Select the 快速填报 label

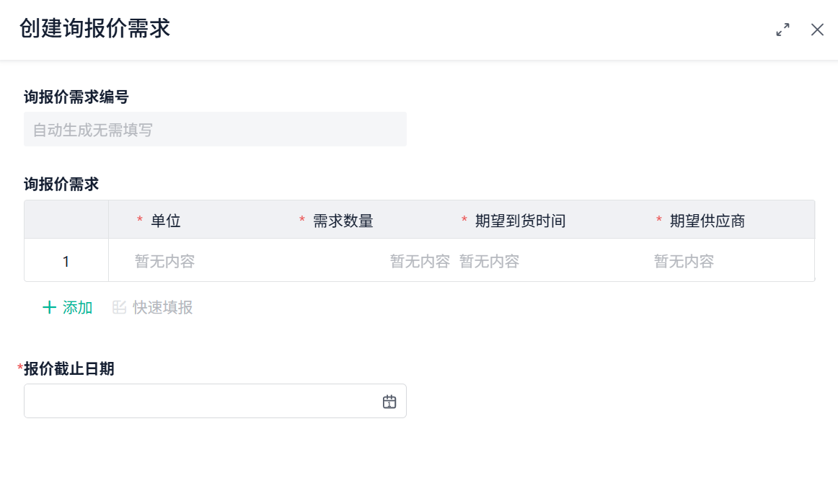pyautogui.click(x=163, y=308)
